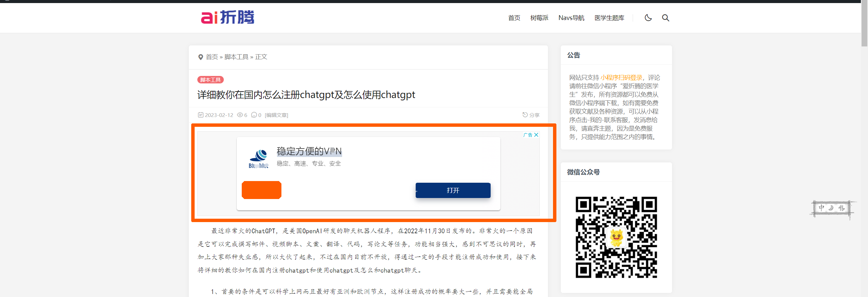Toggle dark mode with the moon icon

coord(648,18)
